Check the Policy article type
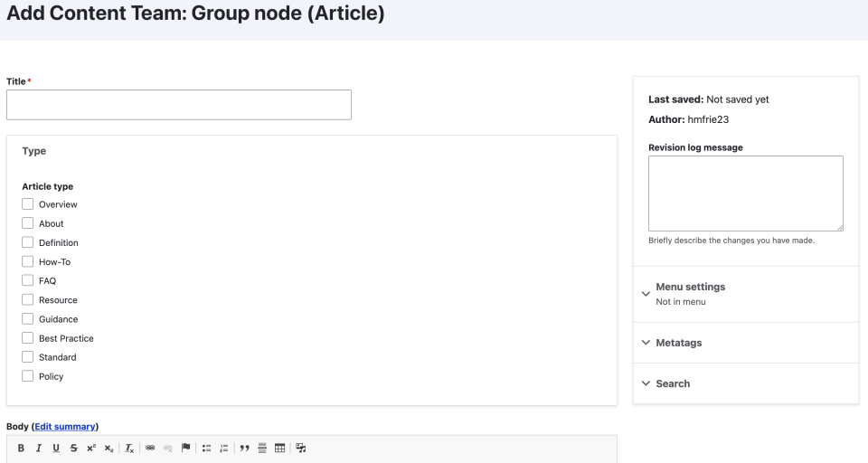This screenshot has width=868, height=463. pos(28,376)
